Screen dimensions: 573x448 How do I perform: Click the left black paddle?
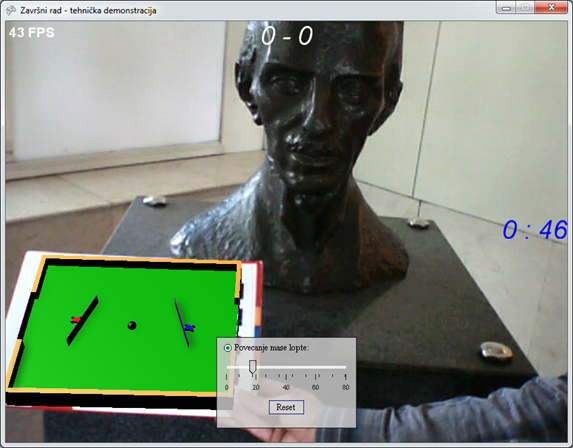(x=83, y=320)
